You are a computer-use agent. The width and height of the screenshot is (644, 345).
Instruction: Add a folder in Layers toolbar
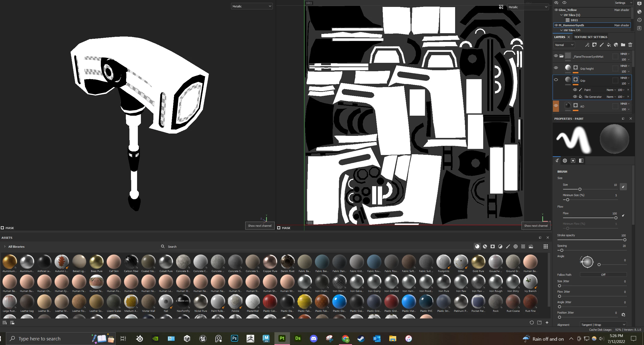click(623, 45)
